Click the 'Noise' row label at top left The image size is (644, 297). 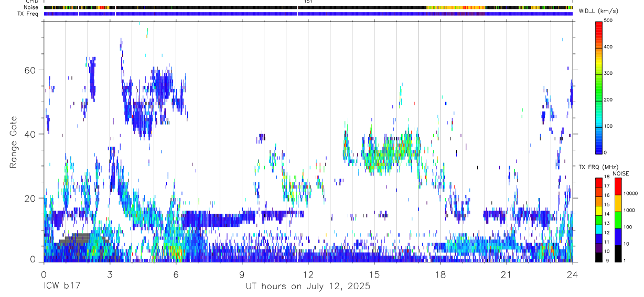(x=32, y=7)
